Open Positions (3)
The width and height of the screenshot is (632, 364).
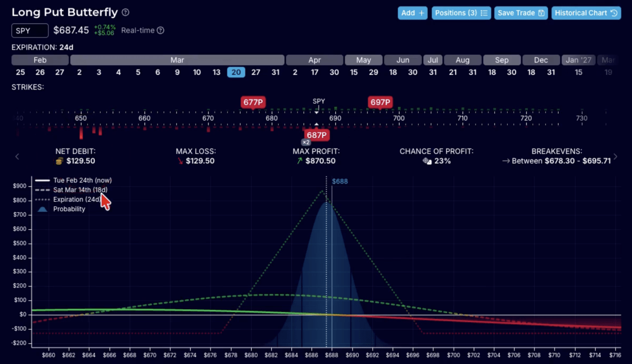461,13
